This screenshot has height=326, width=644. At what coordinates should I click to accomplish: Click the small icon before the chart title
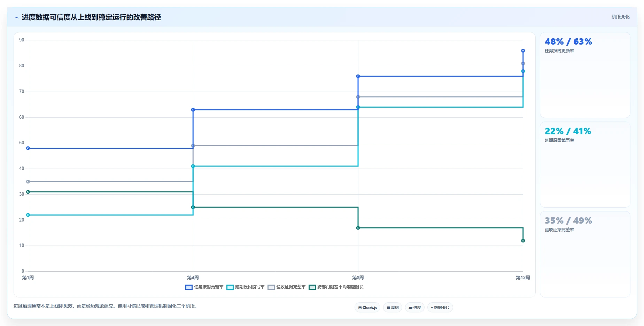point(16,17)
